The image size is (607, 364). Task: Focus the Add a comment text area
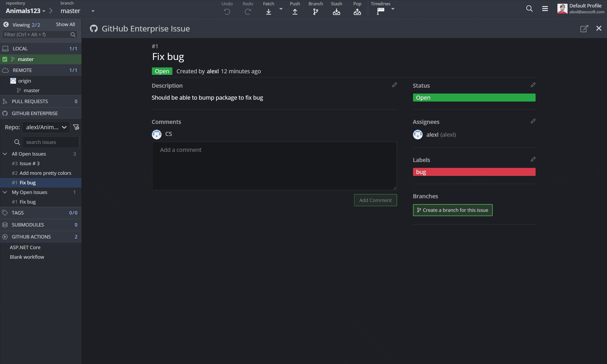tap(274, 166)
